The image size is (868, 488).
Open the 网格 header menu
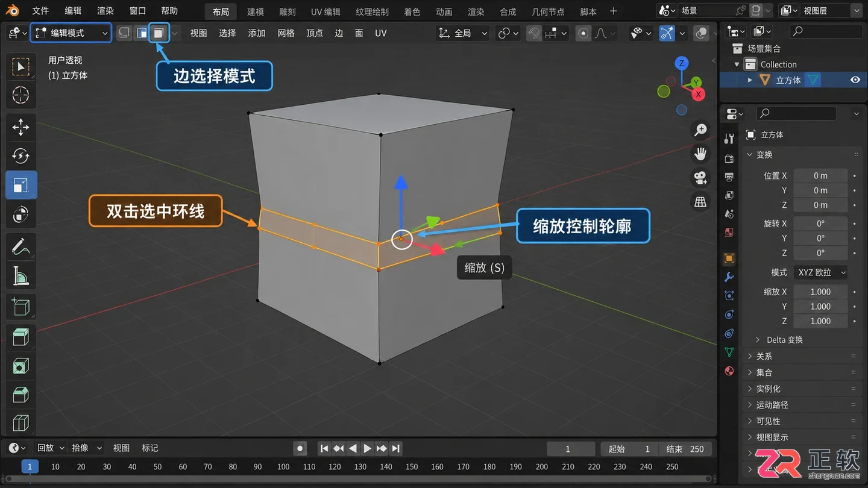pyautogui.click(x=286, y=33)
